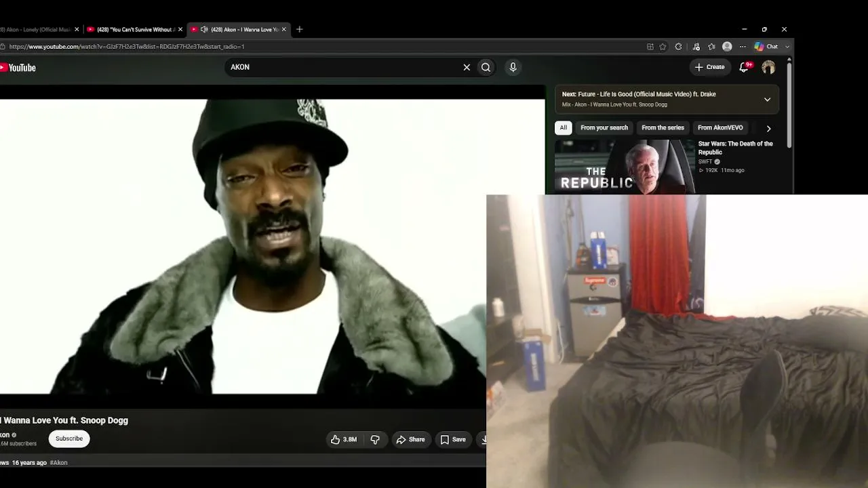Open YouTube notifications bell
The image size is (868, 488).
745,67
